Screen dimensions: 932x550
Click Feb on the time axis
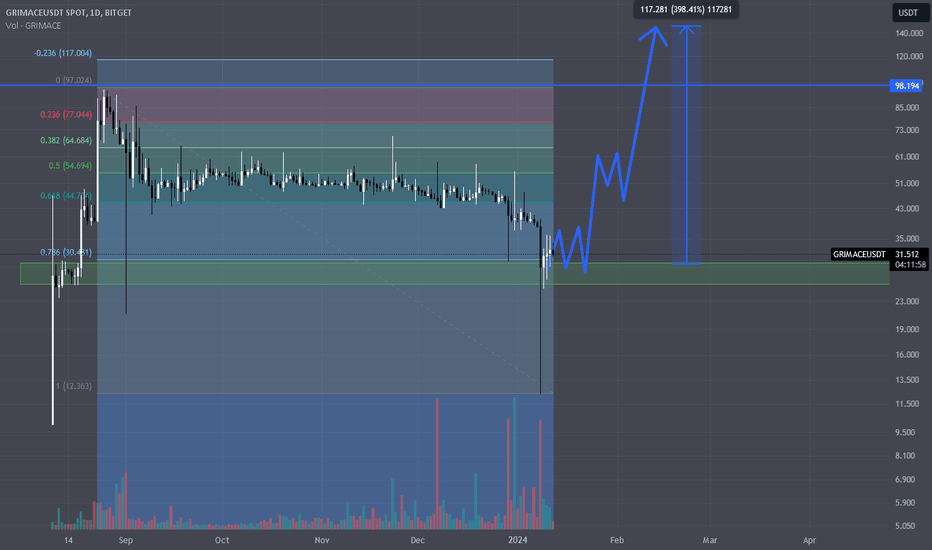click(x=617, y=540)
